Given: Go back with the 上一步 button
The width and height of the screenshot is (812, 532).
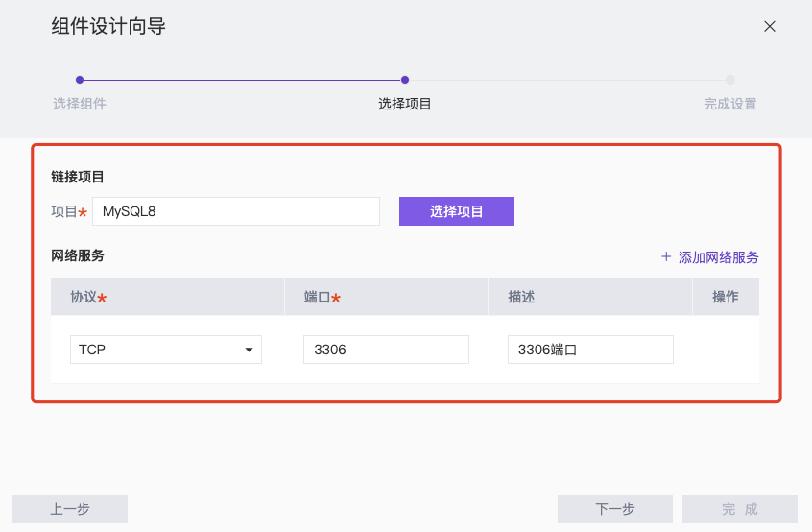Looking at the screenshot, I should pos(70,509).
